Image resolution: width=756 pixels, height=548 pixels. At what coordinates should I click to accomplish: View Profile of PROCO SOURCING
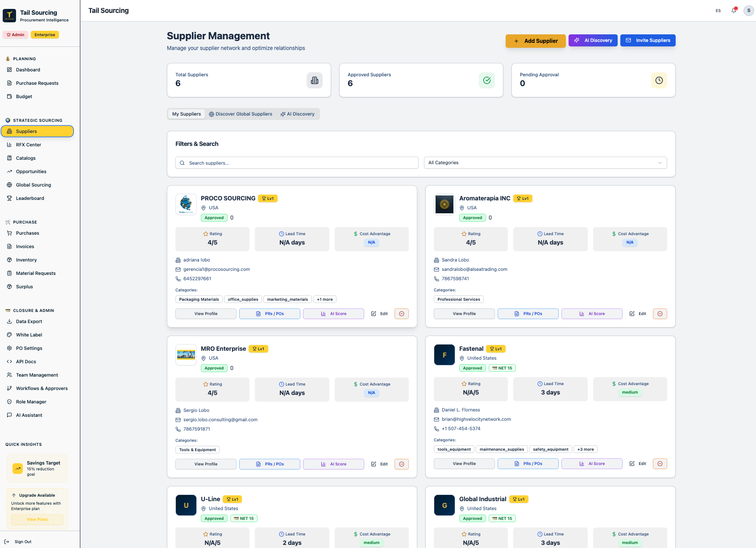tap(206, 314)
